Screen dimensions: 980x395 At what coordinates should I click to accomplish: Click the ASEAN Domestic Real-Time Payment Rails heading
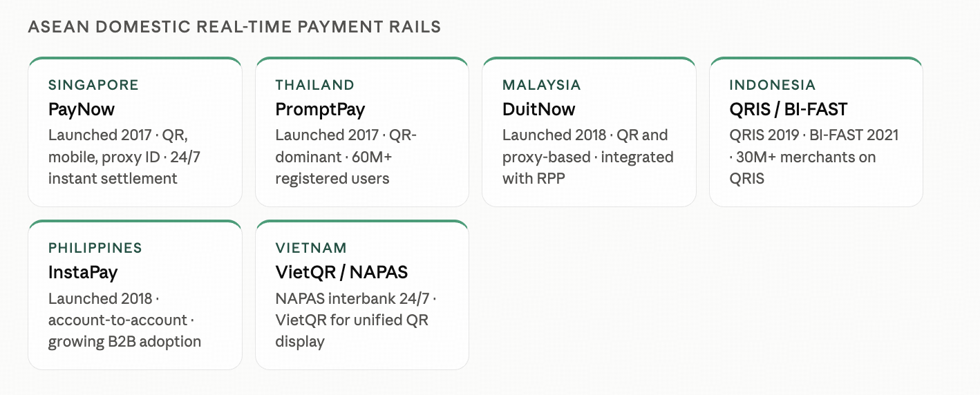[x=234, y=27]
